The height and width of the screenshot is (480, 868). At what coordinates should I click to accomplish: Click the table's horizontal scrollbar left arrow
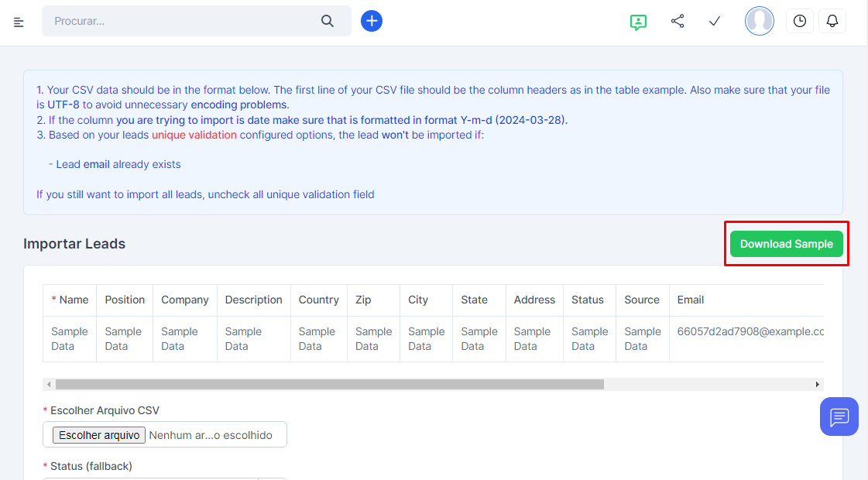click(x=49, y=384)
